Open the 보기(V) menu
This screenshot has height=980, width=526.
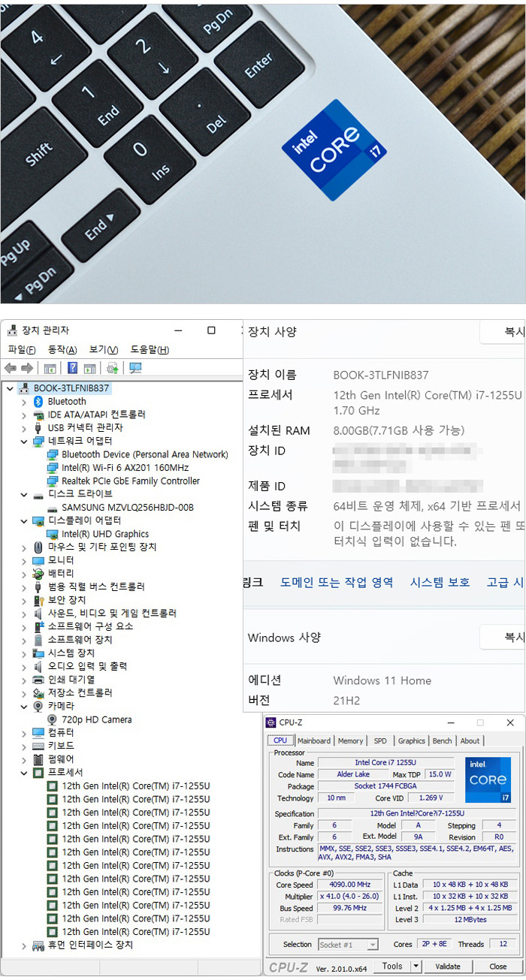(104, 350)
